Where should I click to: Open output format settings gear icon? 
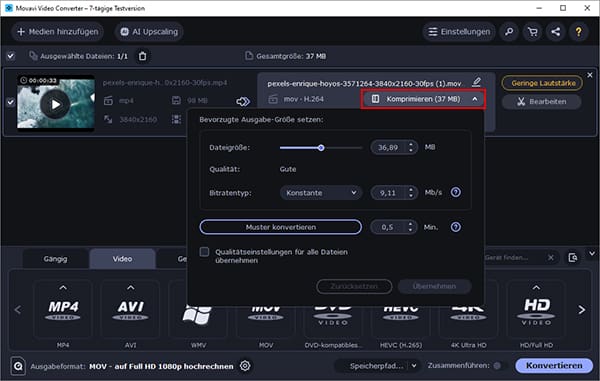245,366
